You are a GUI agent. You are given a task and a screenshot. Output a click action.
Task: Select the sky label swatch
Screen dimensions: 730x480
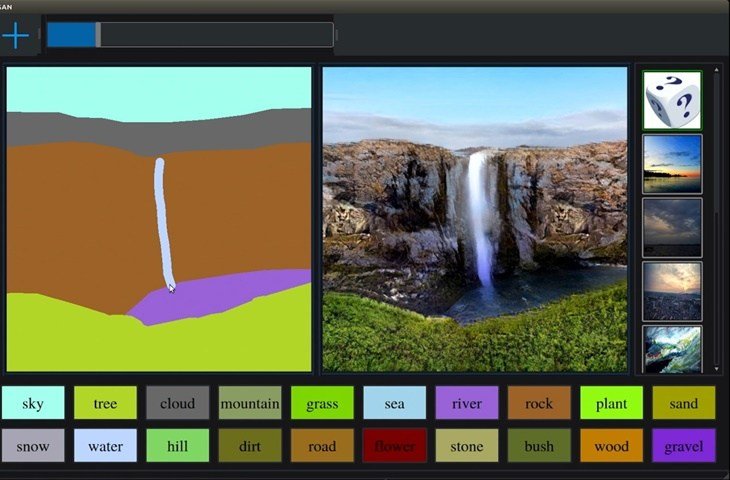pos(33,403)
